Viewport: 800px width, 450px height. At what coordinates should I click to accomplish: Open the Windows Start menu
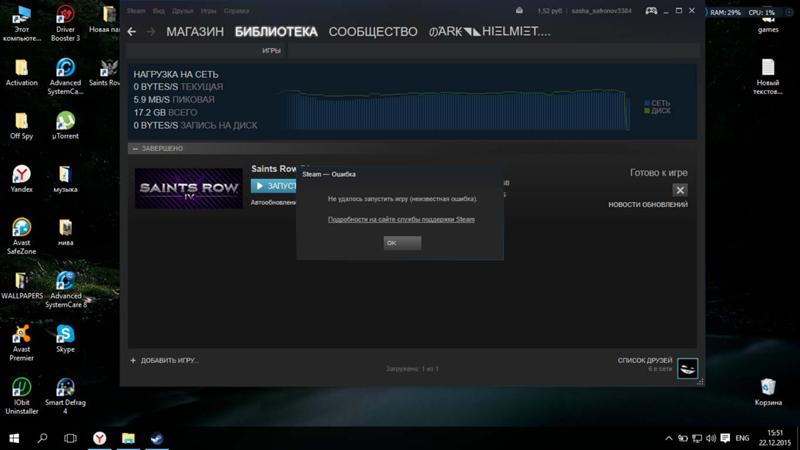(x=14, y=438)
